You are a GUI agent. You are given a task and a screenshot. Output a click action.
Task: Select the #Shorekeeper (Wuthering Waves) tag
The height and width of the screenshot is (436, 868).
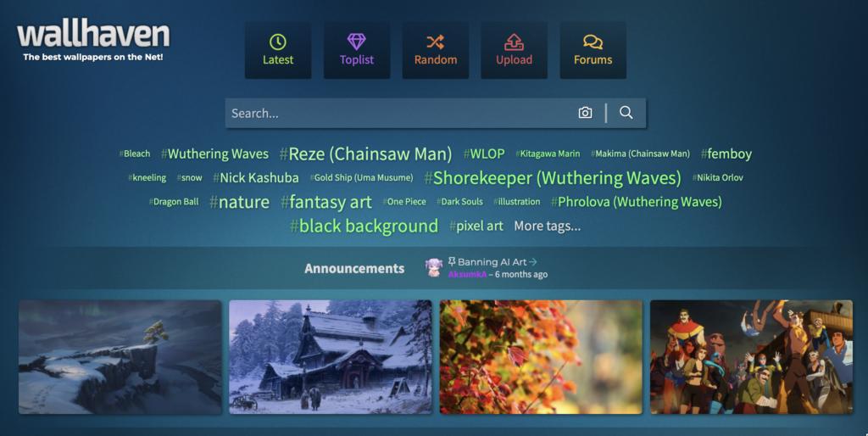553,178
